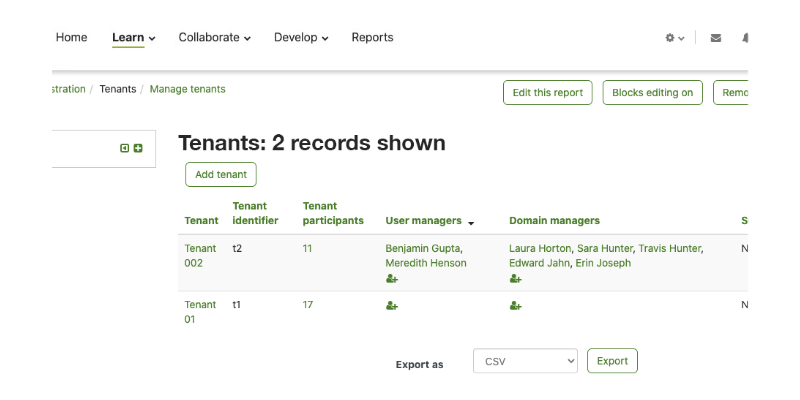Click the t2 identifier cell
This screenshot has height=400, width=800.
(x=237, y=248)
